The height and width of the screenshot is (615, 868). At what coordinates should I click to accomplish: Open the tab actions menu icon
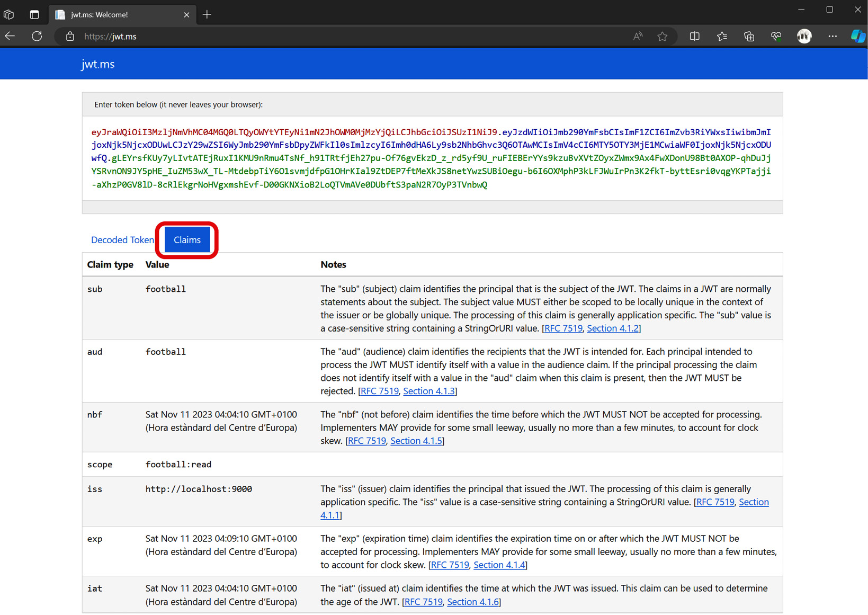click(x=34, y=14)
